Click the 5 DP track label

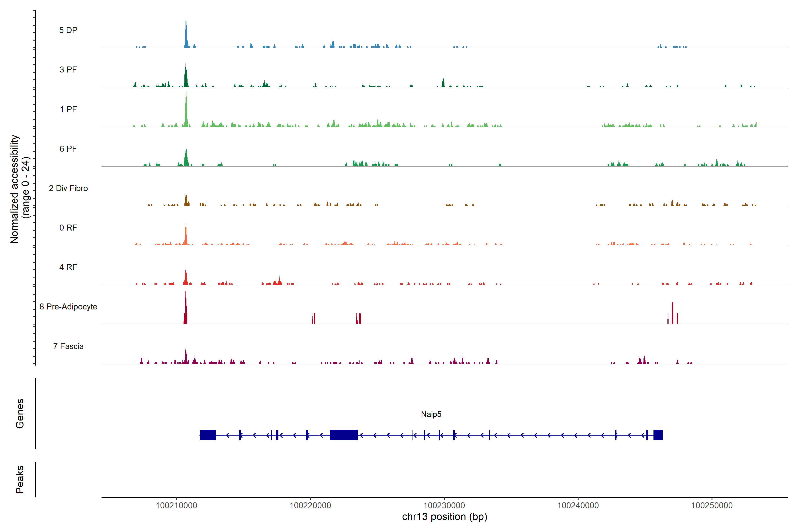click(68, 30)
